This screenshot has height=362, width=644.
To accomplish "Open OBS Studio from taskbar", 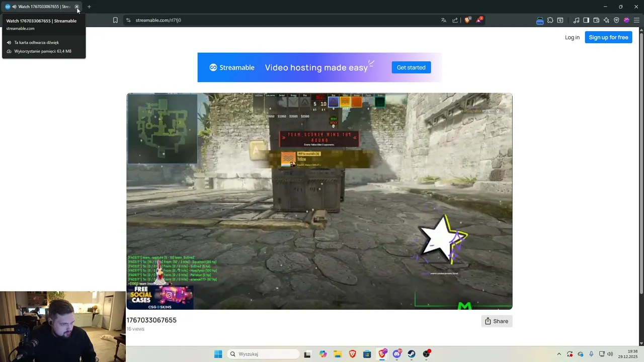I will (x=427, y=354).
